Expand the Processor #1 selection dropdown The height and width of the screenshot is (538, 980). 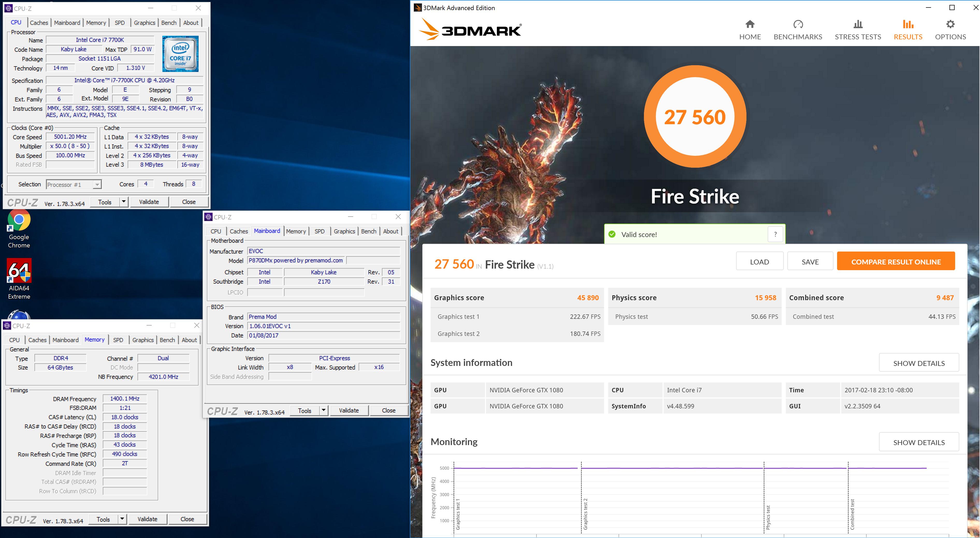[97, 185]
